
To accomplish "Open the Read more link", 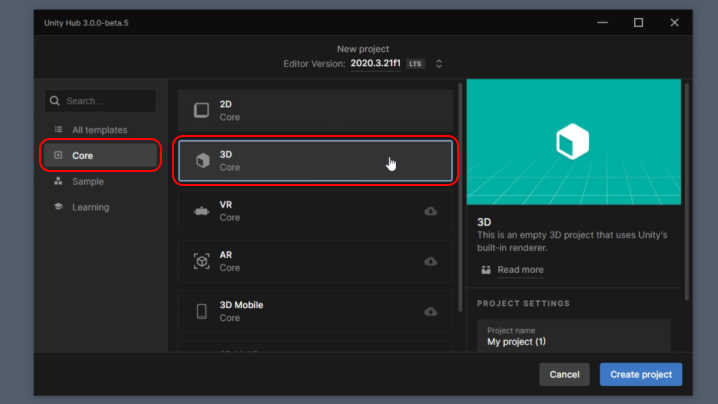I will point(520,270).
